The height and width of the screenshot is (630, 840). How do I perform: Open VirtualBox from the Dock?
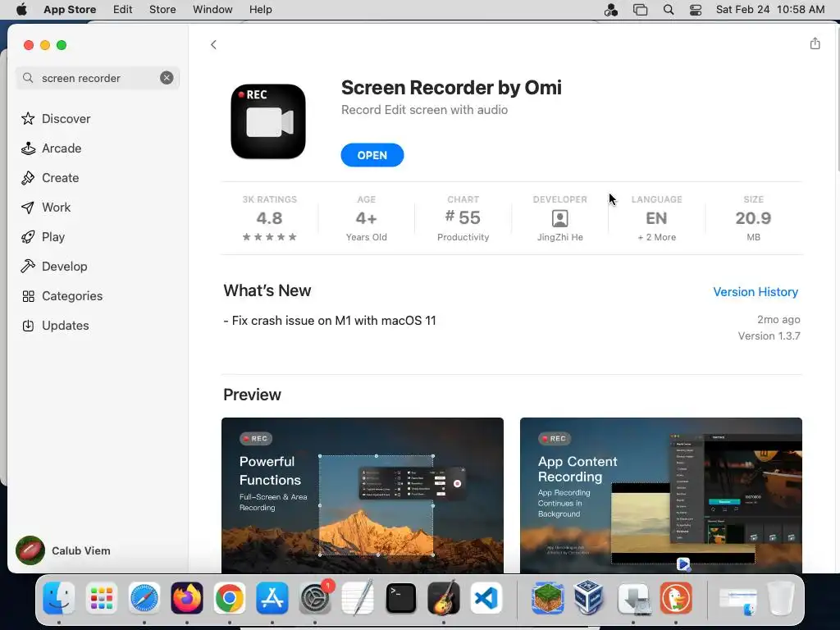(x=589, y=598)
